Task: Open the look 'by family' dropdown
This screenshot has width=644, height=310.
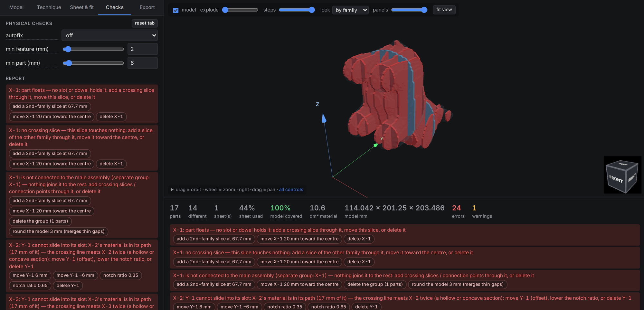Action: (x=350, y=10)
